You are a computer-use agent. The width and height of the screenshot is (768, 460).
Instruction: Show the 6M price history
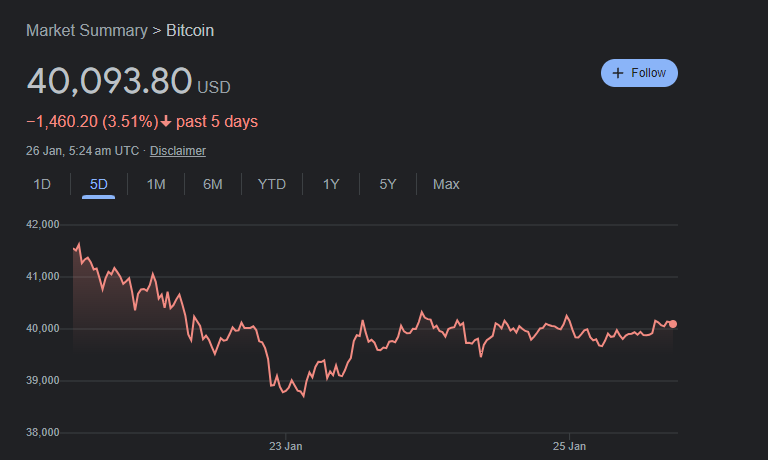pyautogui.click(x=212, y=184)
